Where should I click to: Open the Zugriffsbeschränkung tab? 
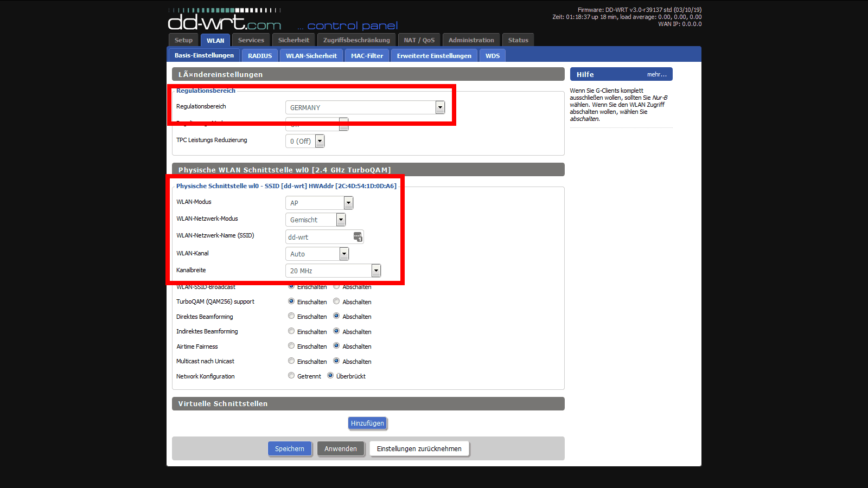[x=356, y=40]
